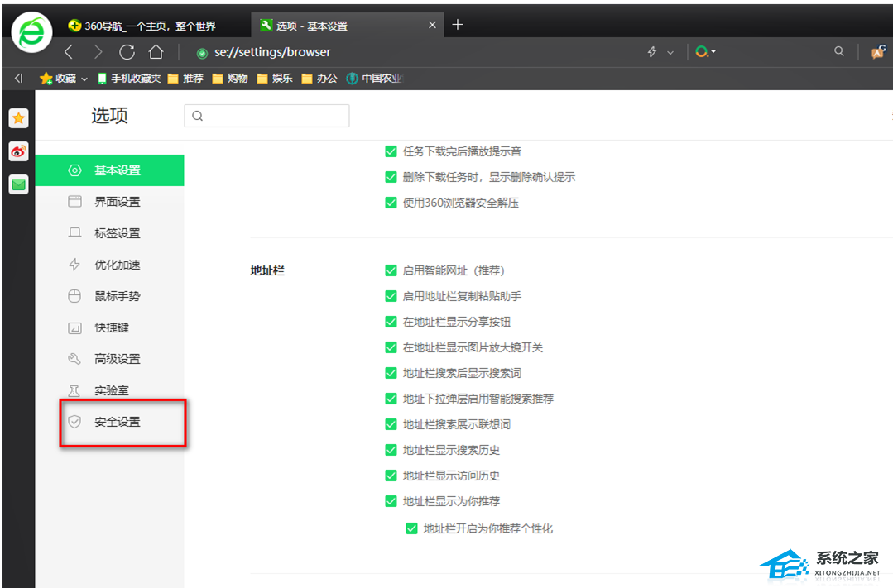The width and height of the screenshot is (893, 588).
Task: Click the settings search input field
Action: tap(266, 116)
